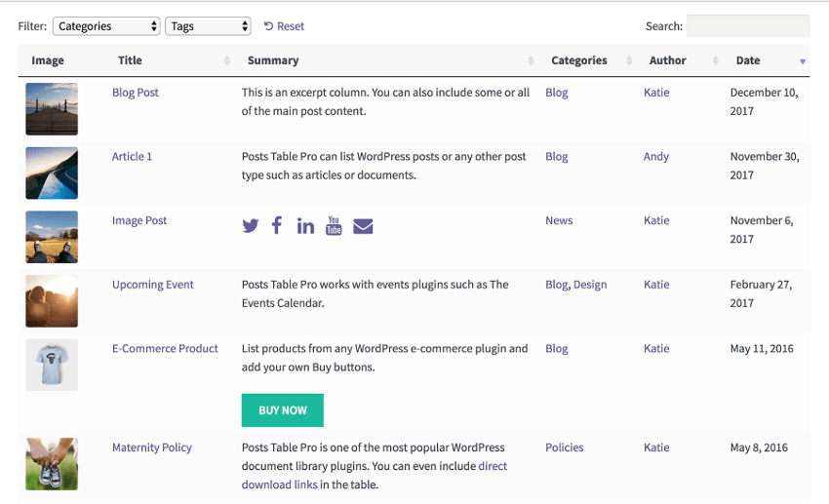
Task: Open the Categories filter dropdown
Action: click(106, 26)
